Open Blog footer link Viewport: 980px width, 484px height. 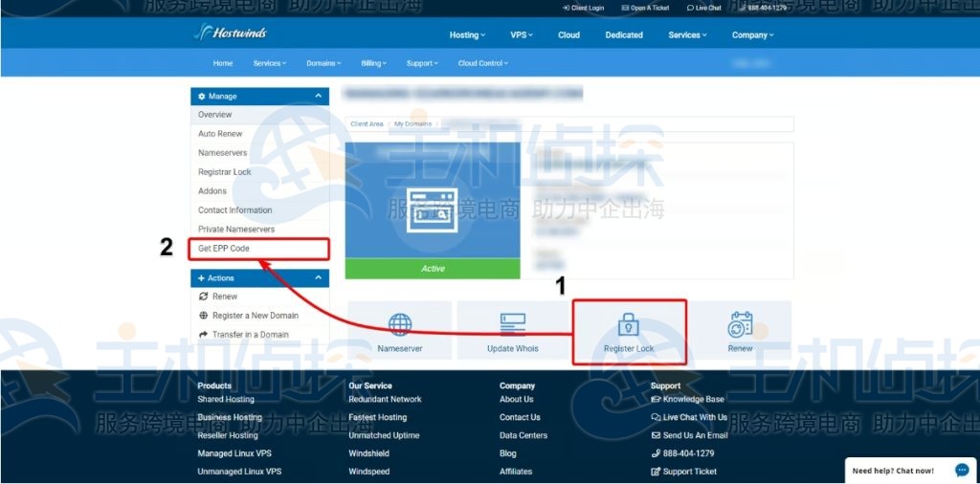pyautogui.click(x=507, y=453)
